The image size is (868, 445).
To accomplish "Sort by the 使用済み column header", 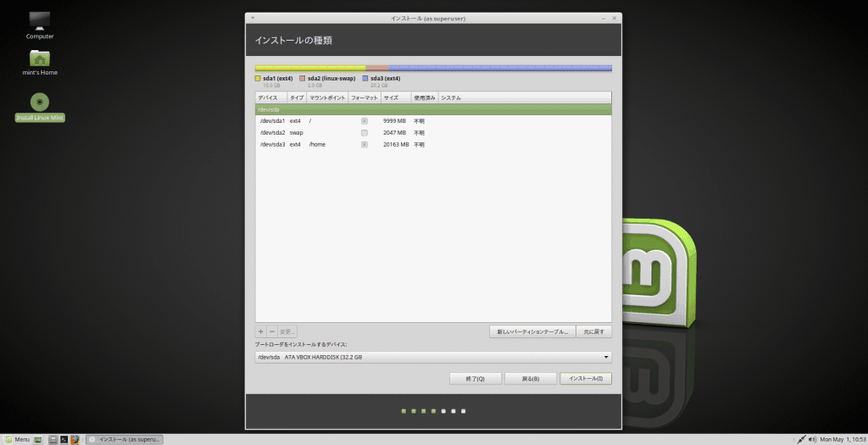I will [425, 98].
